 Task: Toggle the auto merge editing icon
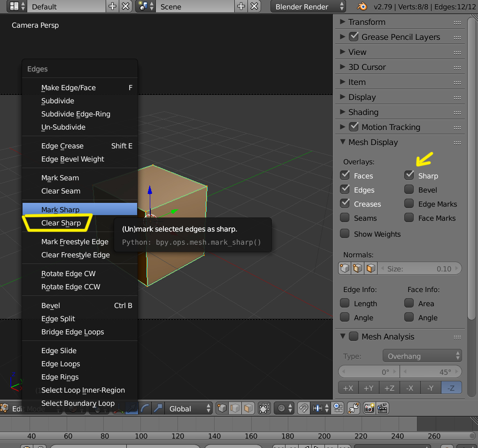pyautogui.click(x=354, y=409)
